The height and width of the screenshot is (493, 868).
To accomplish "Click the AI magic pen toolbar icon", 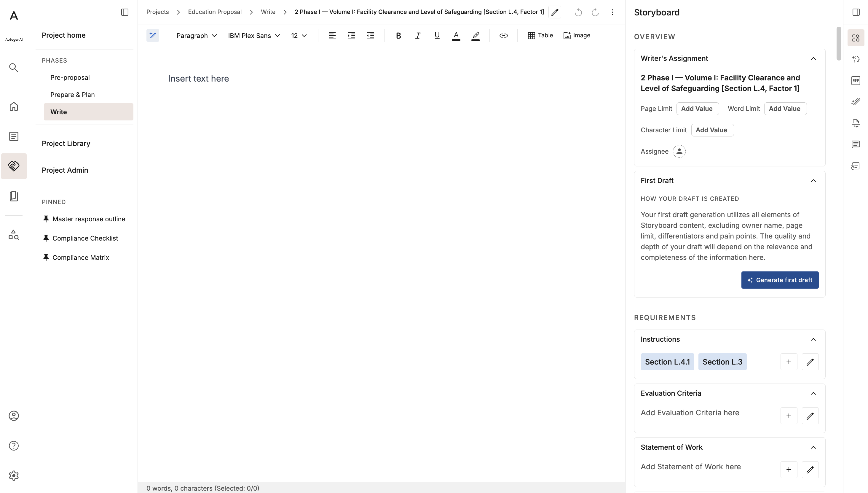I will (153, 36).
